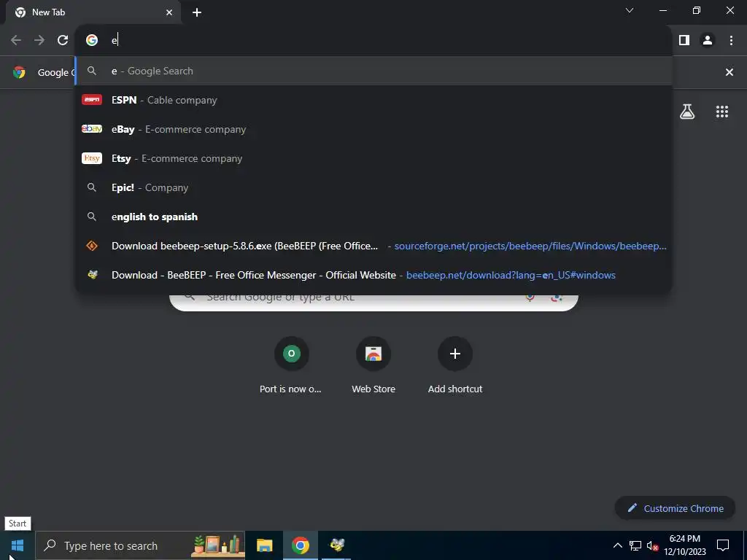
Task: Open Chrome's three-dot menu
Action: [731, 40]
